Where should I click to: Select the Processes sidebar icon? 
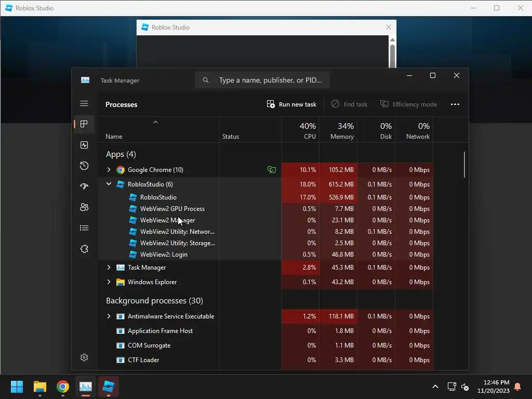coord(84,124)
